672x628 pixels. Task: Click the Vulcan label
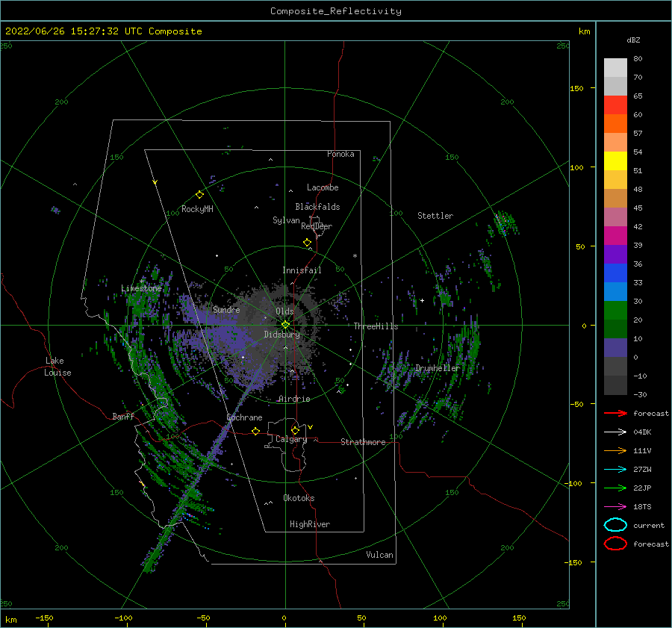click(379, 555)
